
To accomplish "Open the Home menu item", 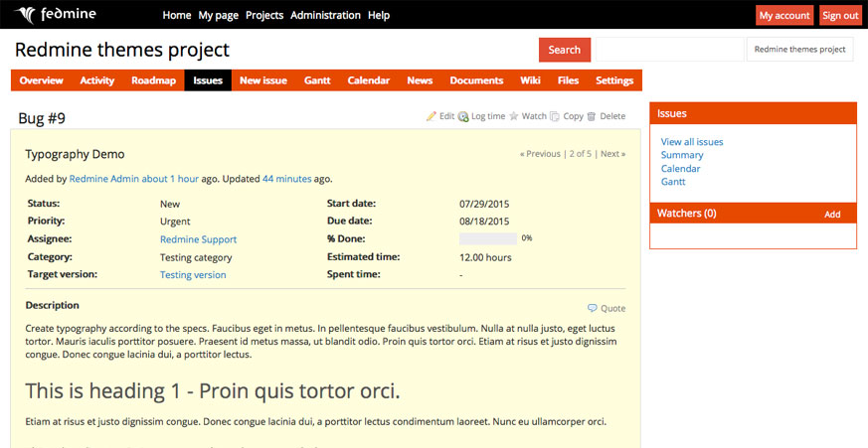I will (177, 16).
